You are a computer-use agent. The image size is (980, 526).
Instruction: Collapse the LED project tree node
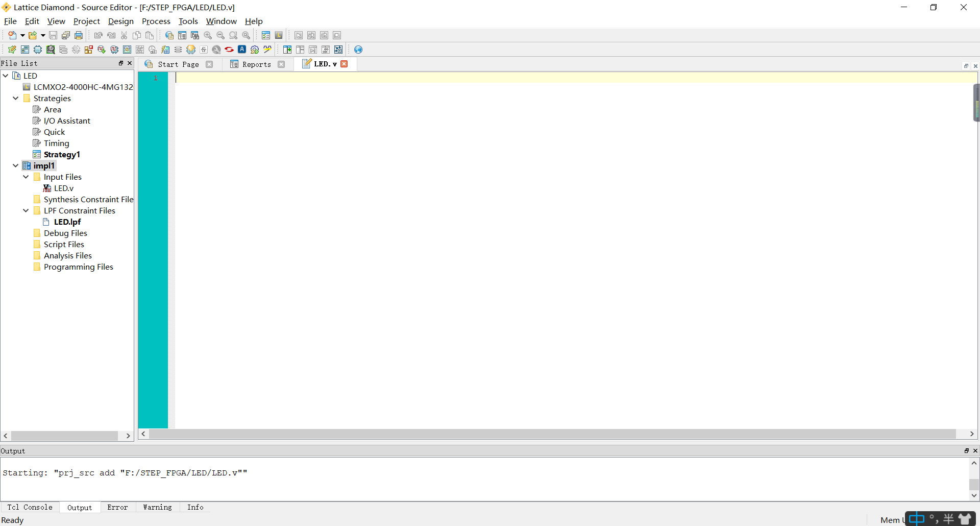6,76
